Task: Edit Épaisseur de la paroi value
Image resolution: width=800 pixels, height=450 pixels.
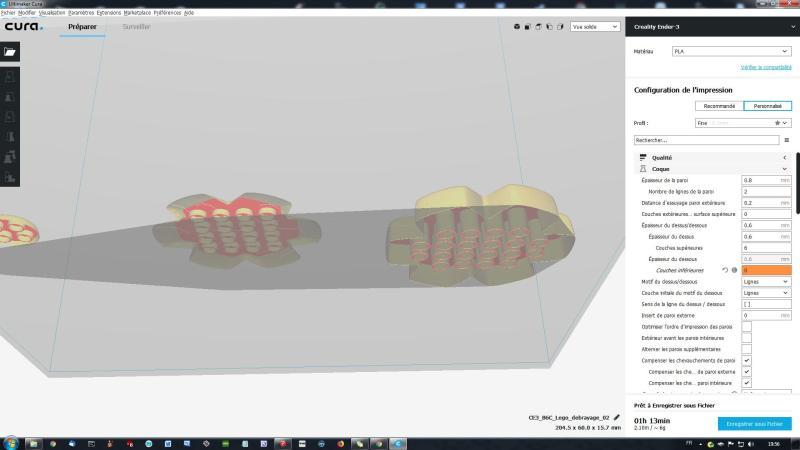Action: tap(766, 180)
